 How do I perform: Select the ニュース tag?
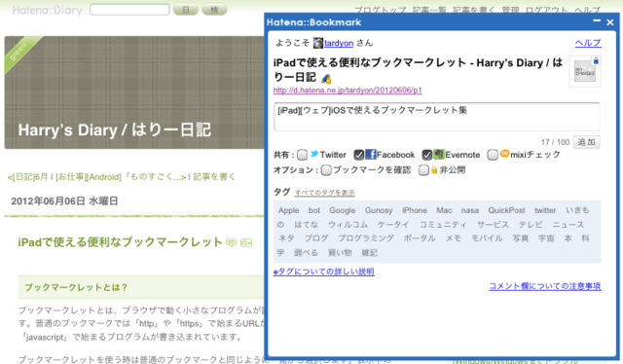[568, 225]
